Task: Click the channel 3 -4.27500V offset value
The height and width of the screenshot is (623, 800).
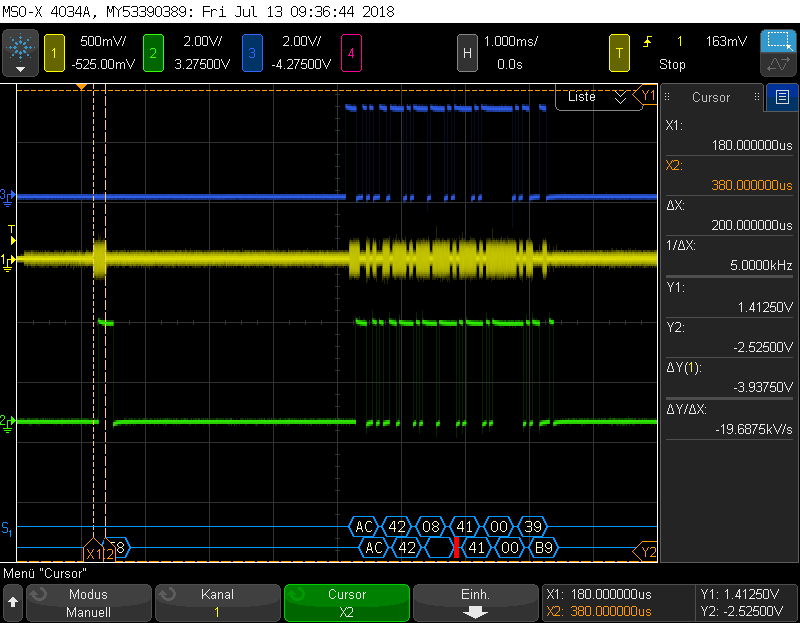Action: point(301,65)
